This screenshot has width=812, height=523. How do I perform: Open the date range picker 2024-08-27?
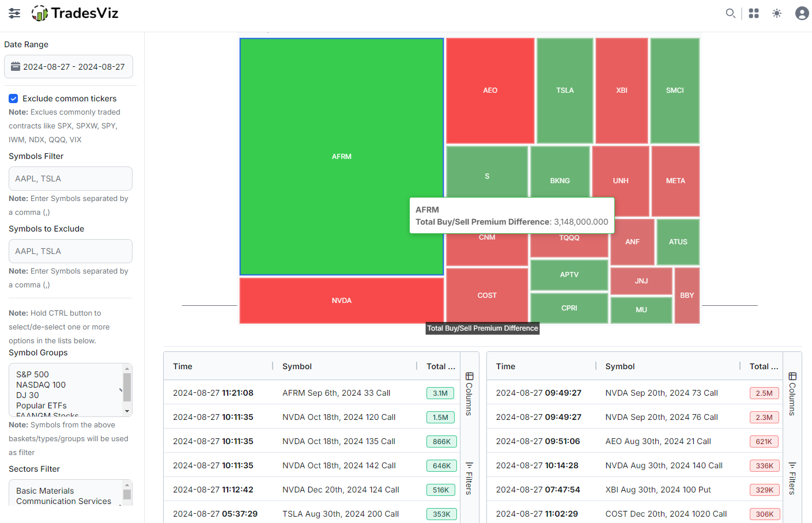[x=69, y=67]
